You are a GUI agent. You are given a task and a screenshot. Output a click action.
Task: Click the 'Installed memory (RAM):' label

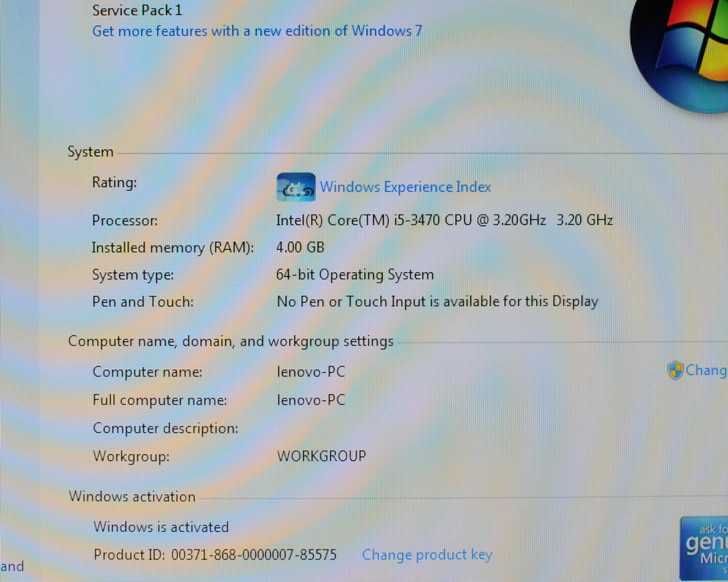coord(173,247)
